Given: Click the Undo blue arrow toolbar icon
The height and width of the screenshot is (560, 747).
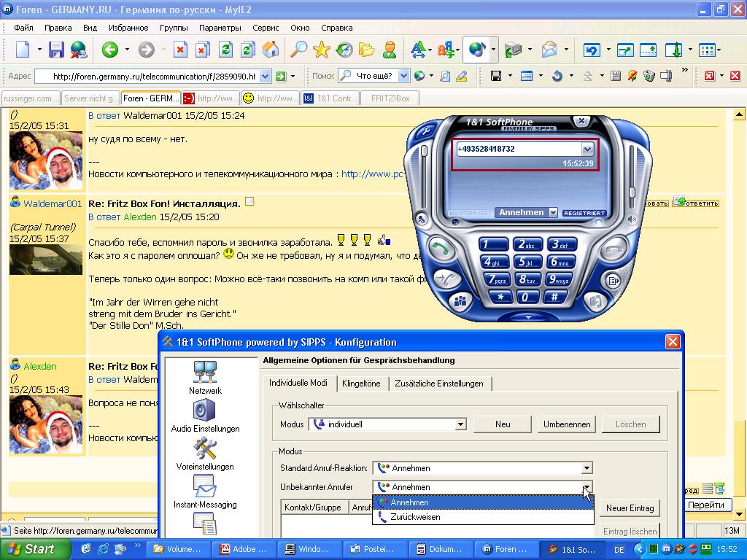Looking at the screenshot, I should (591, 50).
